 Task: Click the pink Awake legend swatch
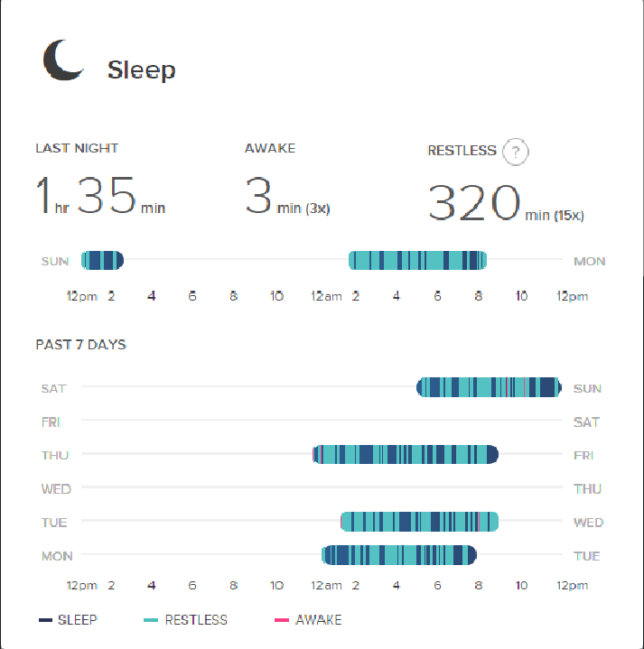coord(281,620)
